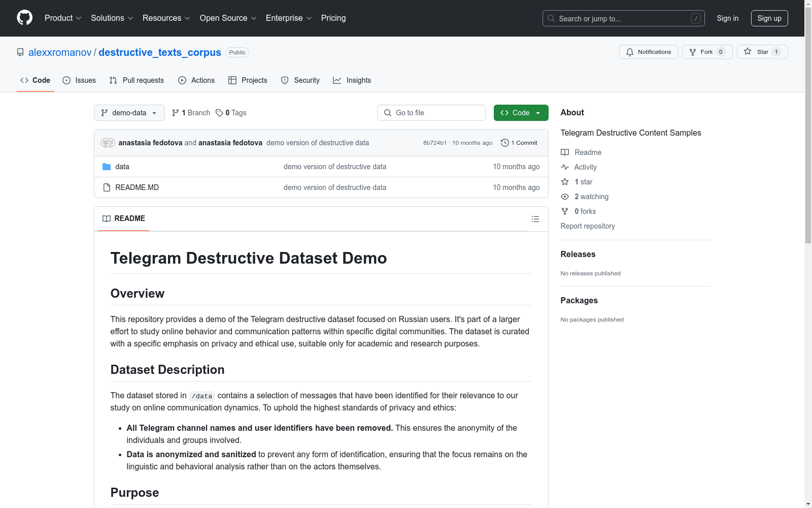The height and width of the screenshot is (508, 812).
Task: Open the Open Source menu
Action: pos(228,18)
